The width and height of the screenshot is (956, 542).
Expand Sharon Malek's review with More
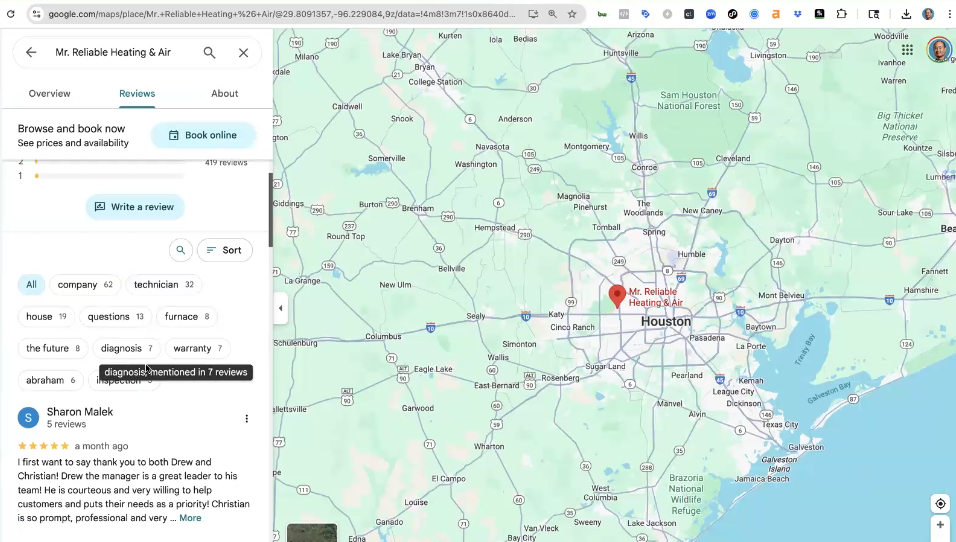click(x=190, y=518)
